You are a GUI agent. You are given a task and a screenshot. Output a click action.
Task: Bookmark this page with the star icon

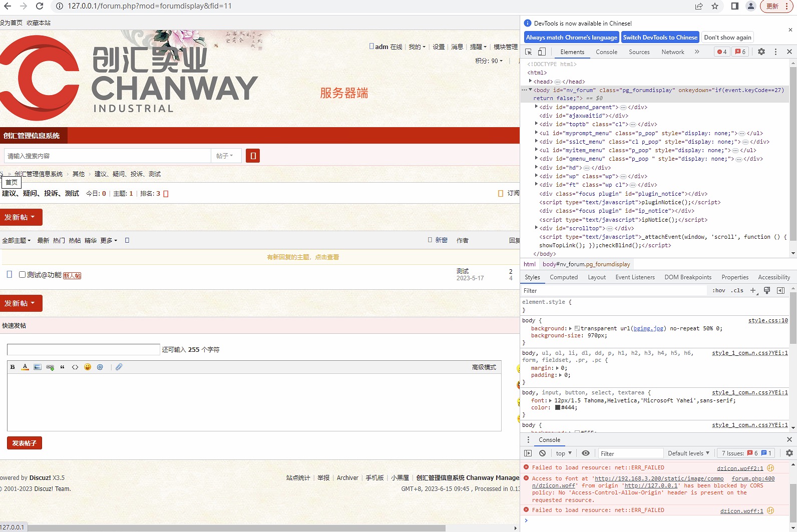coord(715,6)
